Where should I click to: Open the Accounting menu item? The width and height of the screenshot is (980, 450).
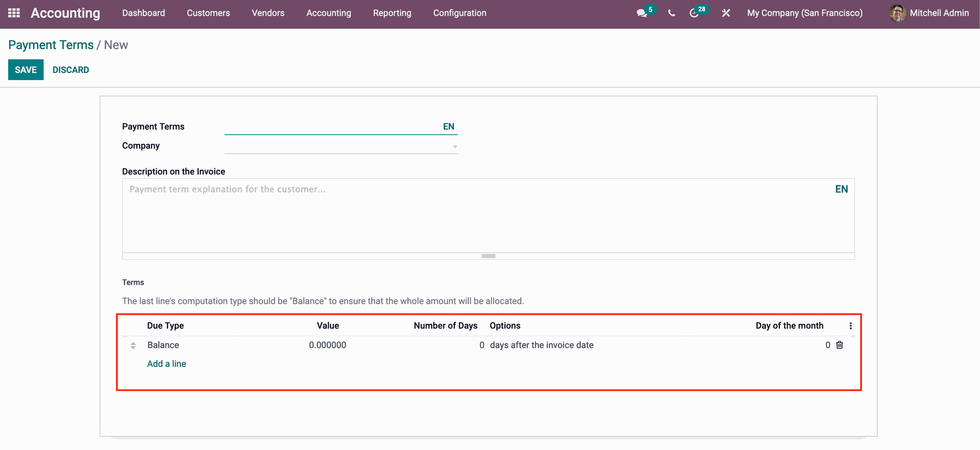[329, 13]
